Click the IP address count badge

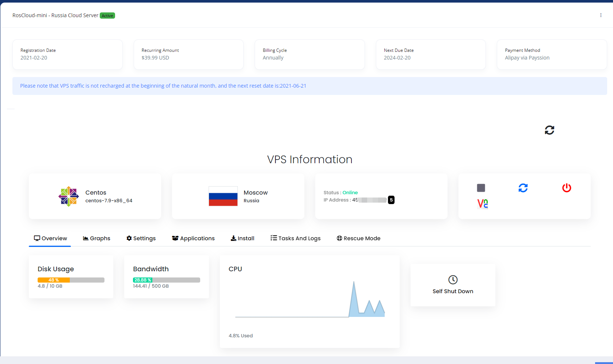tap(391, 200)
